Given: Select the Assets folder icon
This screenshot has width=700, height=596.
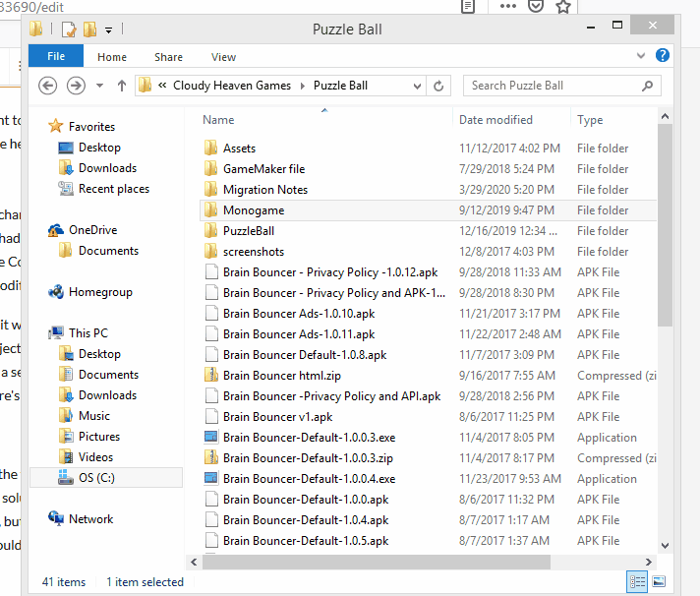Looking at the screenshot, I should [x=211, y=148].
